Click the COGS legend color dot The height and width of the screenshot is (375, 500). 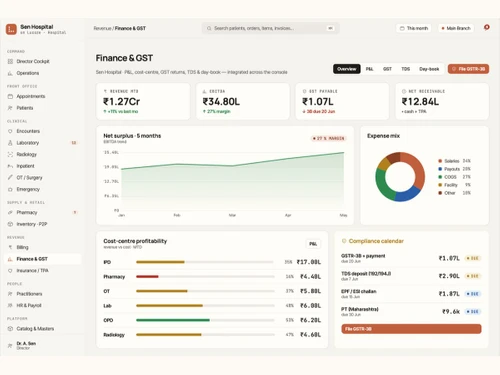(440, 177)
